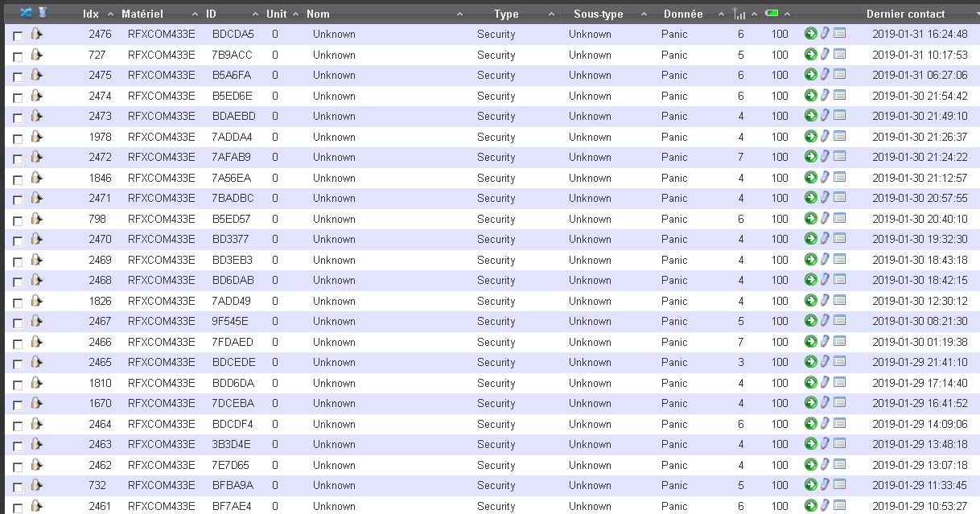
Task: Open log list icon for device BFBA9A
Action: click(x=839, y=485)
